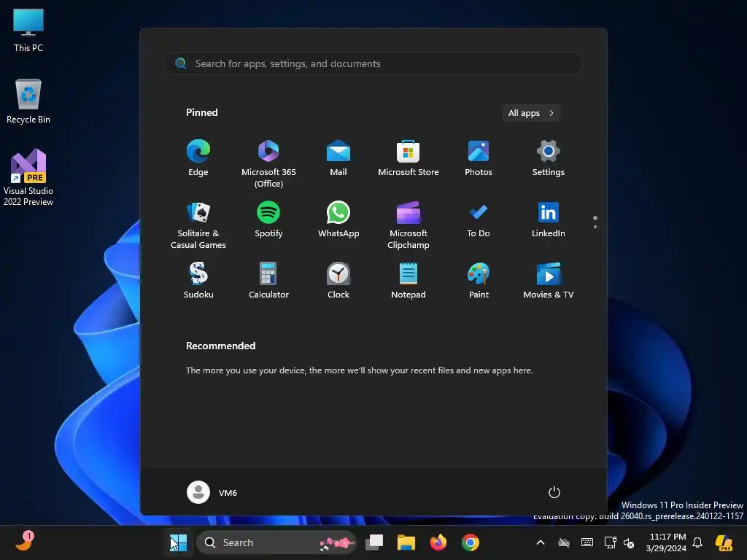Viewport: 747px width, 560px height.
Task: Select Visual Studio 2022 Preview shortcut
Action: [28, 177]
